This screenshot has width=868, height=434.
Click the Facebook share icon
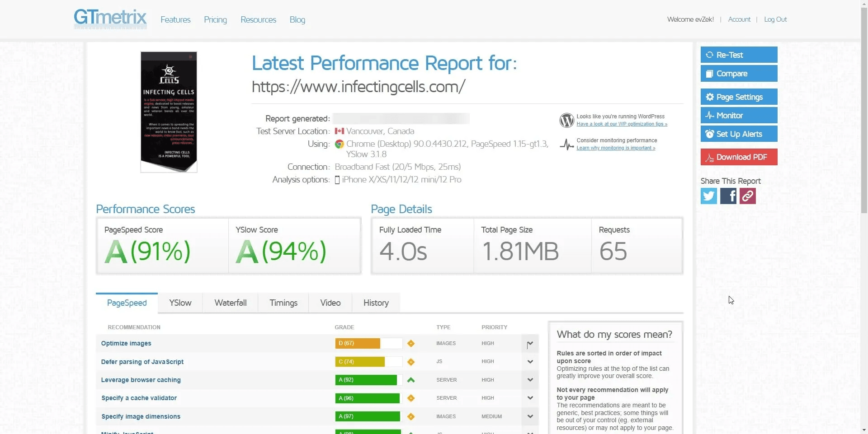(728, 196)
